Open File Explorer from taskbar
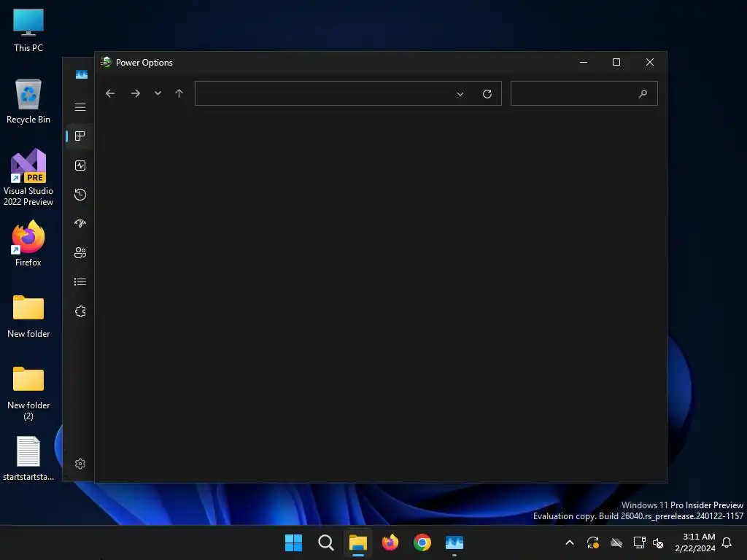747x560 pixels. [x=357, y=542]
